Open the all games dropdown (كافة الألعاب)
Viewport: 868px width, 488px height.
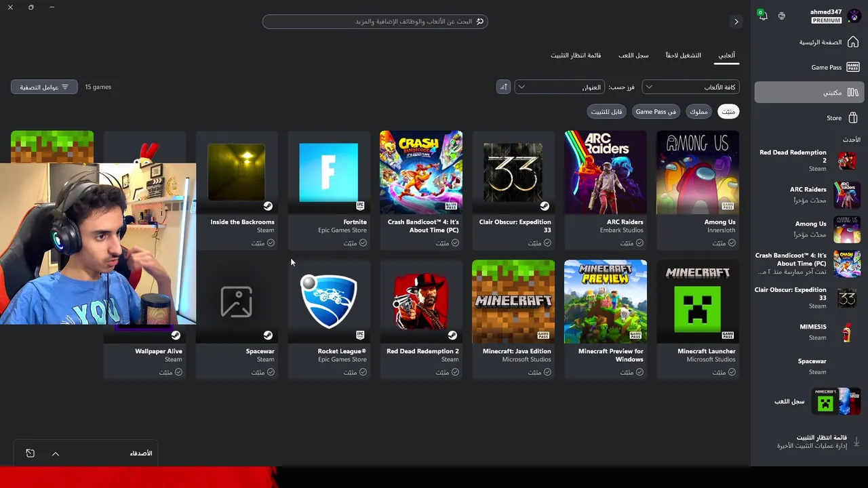pyautogui.click(x=690, y=87)
